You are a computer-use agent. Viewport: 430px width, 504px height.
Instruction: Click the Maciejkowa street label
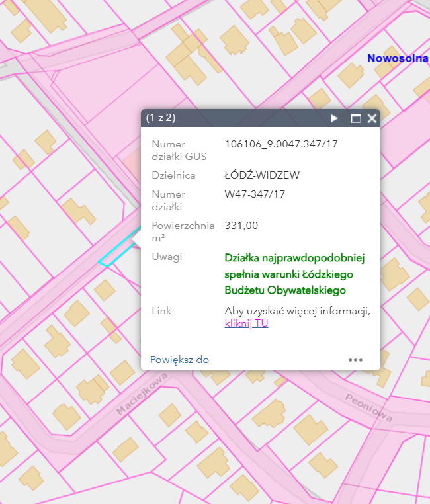(141, 395)
